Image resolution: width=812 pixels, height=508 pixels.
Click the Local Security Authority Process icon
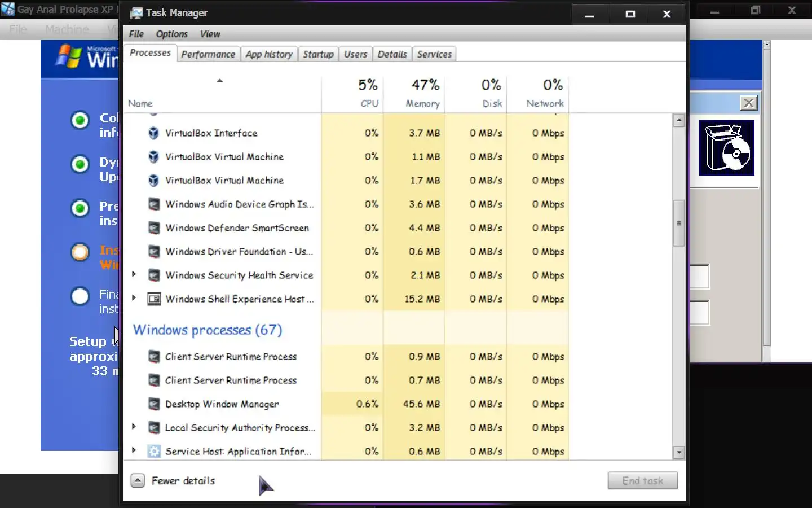tap(153, 428)
